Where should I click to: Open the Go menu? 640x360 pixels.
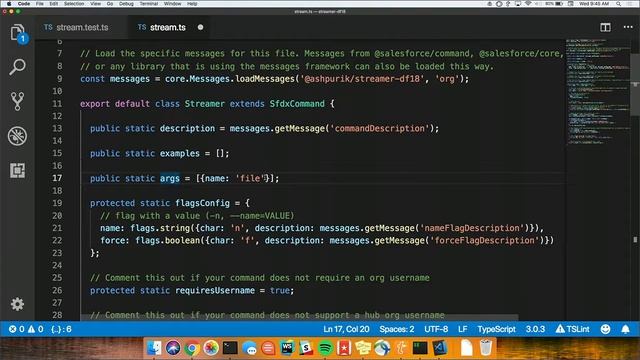coord(110,3)
